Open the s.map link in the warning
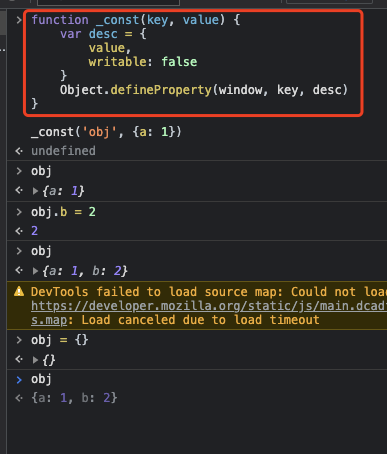The image size is (387, 454). click(50, 320)
